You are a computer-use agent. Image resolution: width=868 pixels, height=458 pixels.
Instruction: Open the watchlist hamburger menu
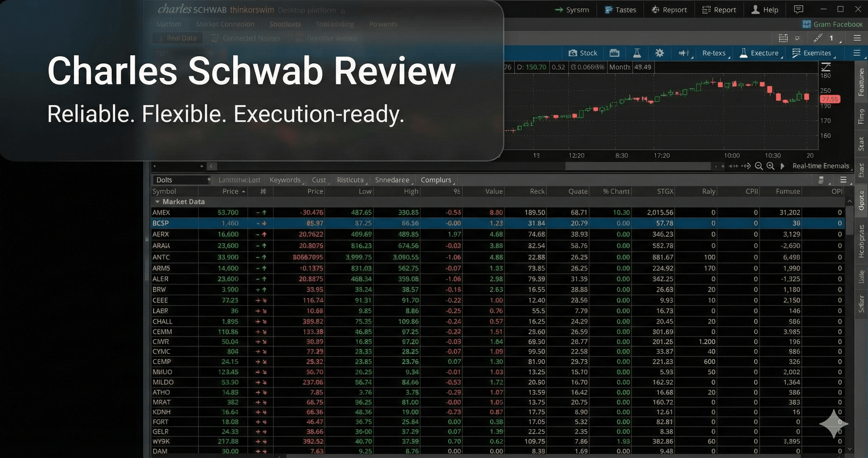(x=843, y=180)
